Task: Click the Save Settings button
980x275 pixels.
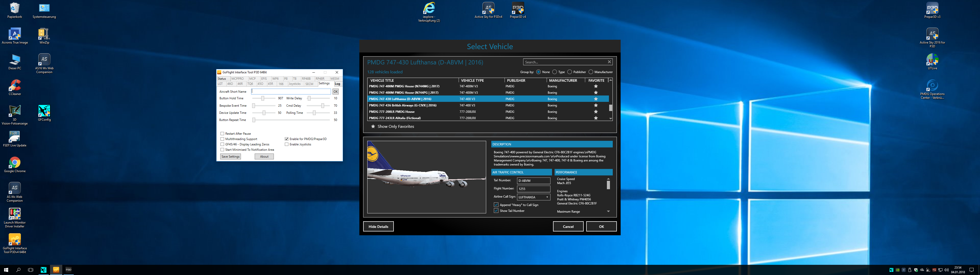Action: tap(230, 157)
